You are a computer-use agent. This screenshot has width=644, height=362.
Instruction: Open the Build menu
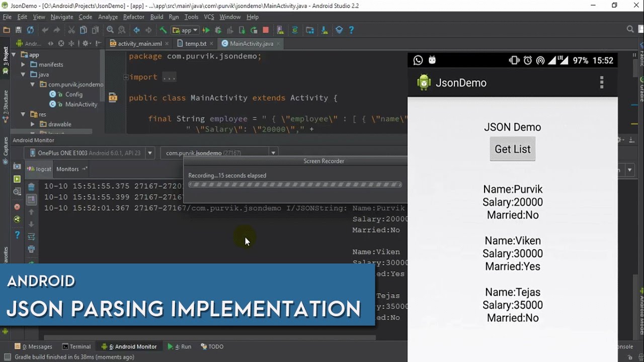(157, 17)
